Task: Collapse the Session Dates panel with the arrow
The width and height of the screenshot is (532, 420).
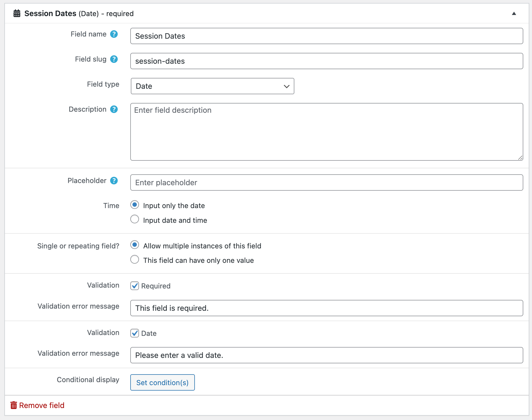Action: click(514, 13)
